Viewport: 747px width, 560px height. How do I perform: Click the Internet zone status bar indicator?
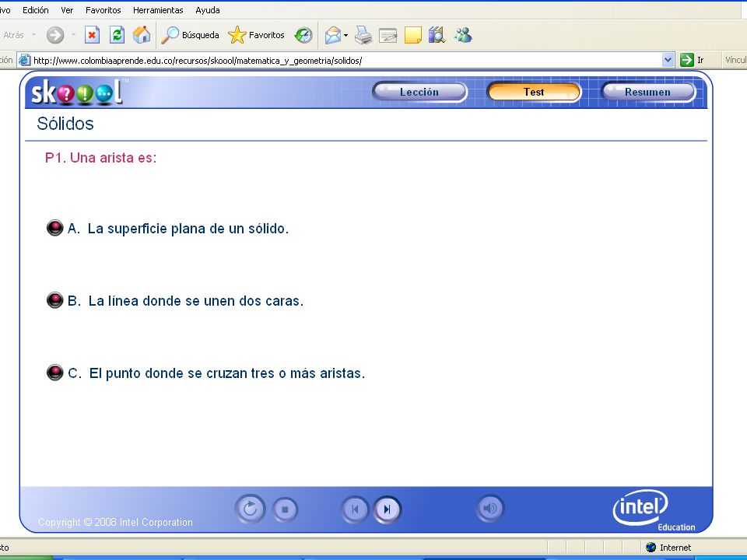[x=668, y=547]
